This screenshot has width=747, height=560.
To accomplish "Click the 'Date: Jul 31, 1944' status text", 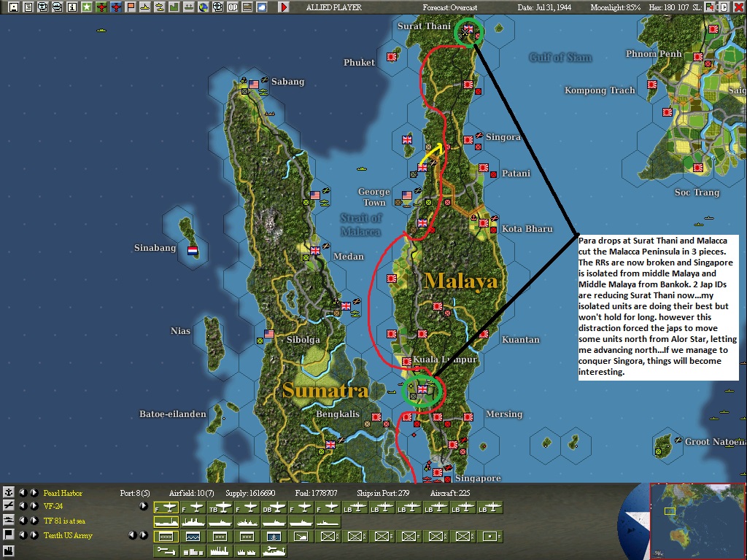I will (544, 7).
